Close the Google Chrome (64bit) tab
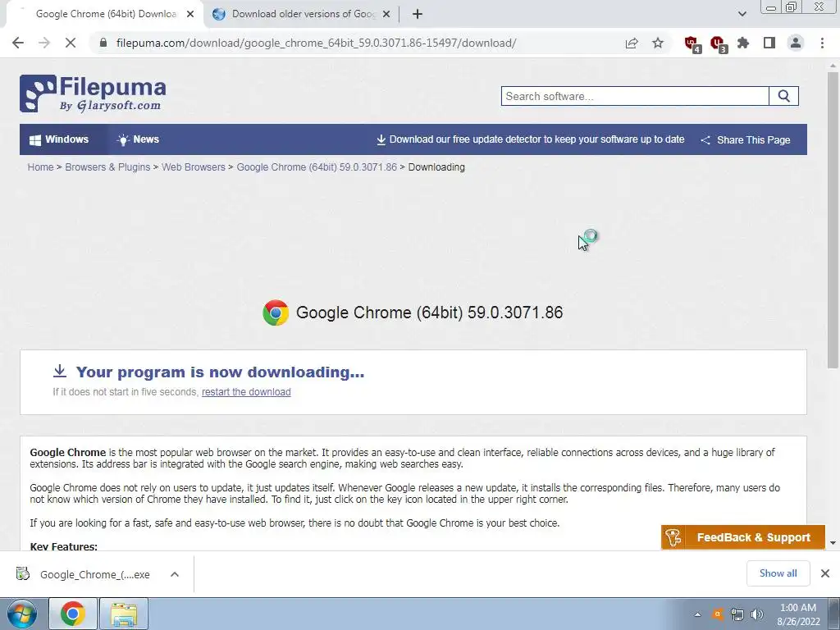 pyautogui.click(x=190, y=15)
